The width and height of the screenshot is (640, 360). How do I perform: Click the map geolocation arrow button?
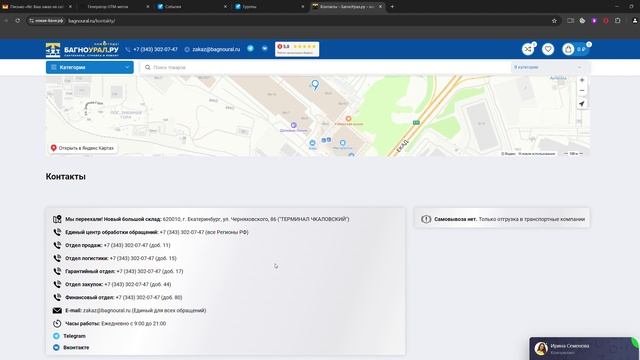(582, 104)
